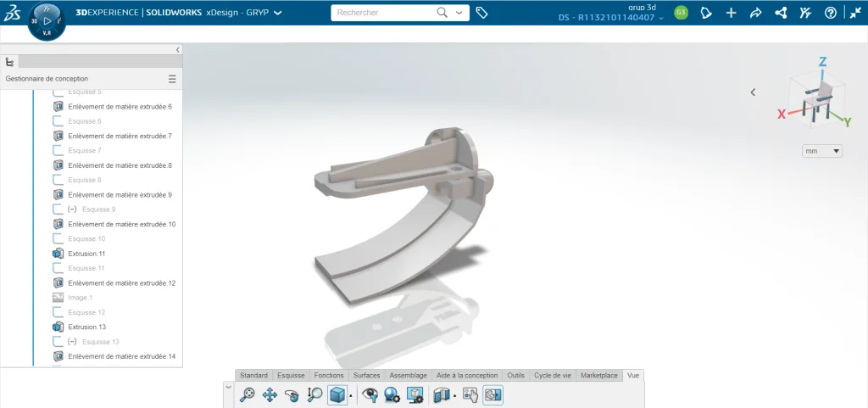Open the share network icon
Image resolution: width=868 pixels, height=408 pixels.
781,13
